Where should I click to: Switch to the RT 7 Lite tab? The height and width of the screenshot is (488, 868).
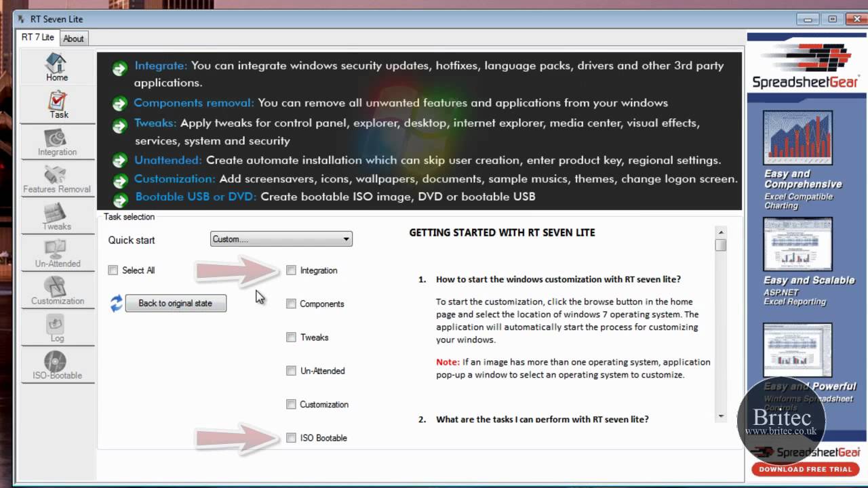pyautogui.click(x=37, y=37)
